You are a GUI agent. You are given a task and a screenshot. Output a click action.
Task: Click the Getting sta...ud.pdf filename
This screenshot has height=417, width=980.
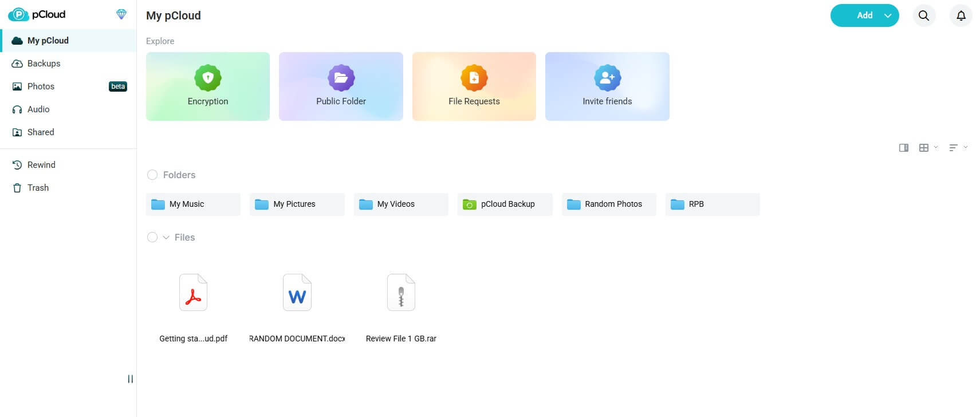coord(193,339)
